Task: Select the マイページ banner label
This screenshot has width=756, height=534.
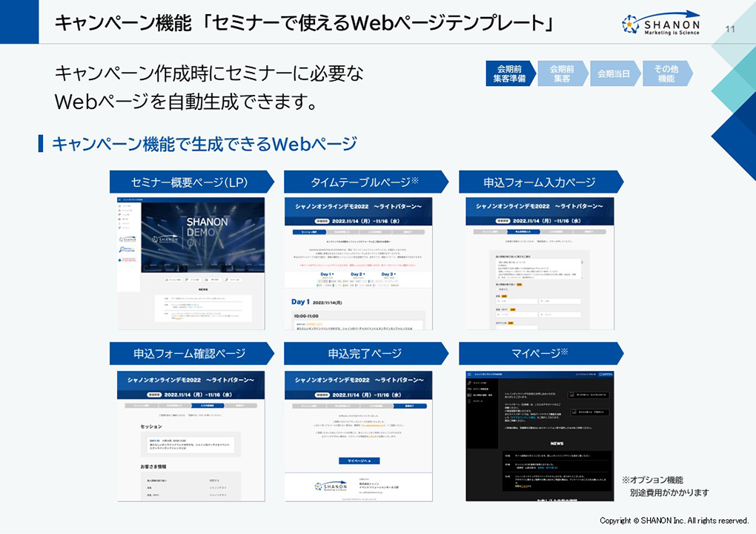Action: pyautogui.click(x=540, y=354)
